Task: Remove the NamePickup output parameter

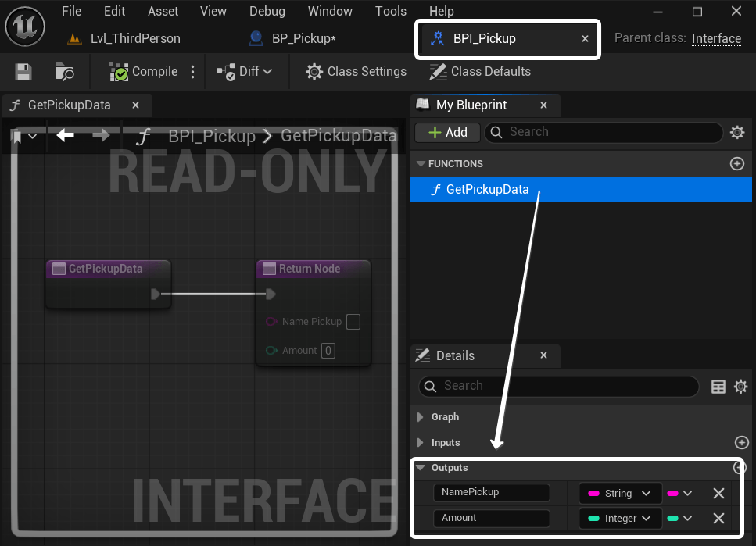Action: tap(718, 493)
